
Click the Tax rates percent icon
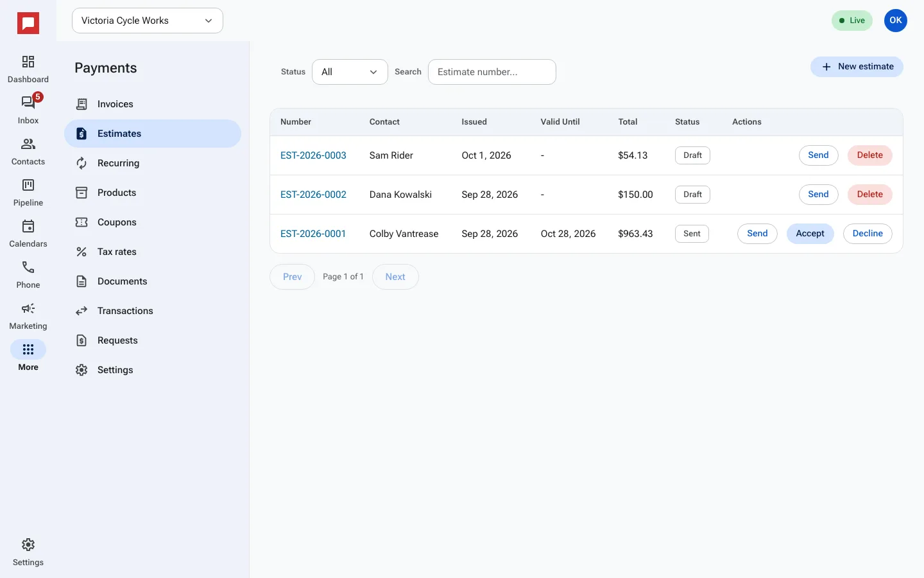[81, 252]
